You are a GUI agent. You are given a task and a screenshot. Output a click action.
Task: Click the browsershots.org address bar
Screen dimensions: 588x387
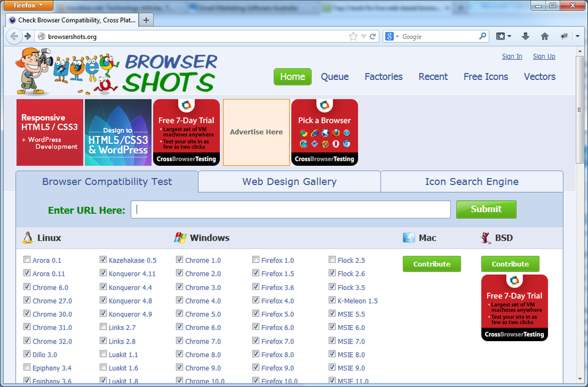195,36
